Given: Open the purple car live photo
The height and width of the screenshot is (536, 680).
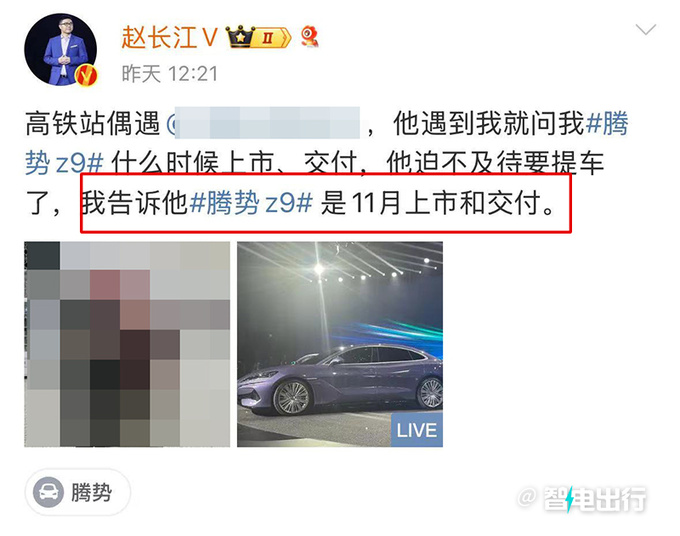Looking at the screenshot, I should 340,344.
